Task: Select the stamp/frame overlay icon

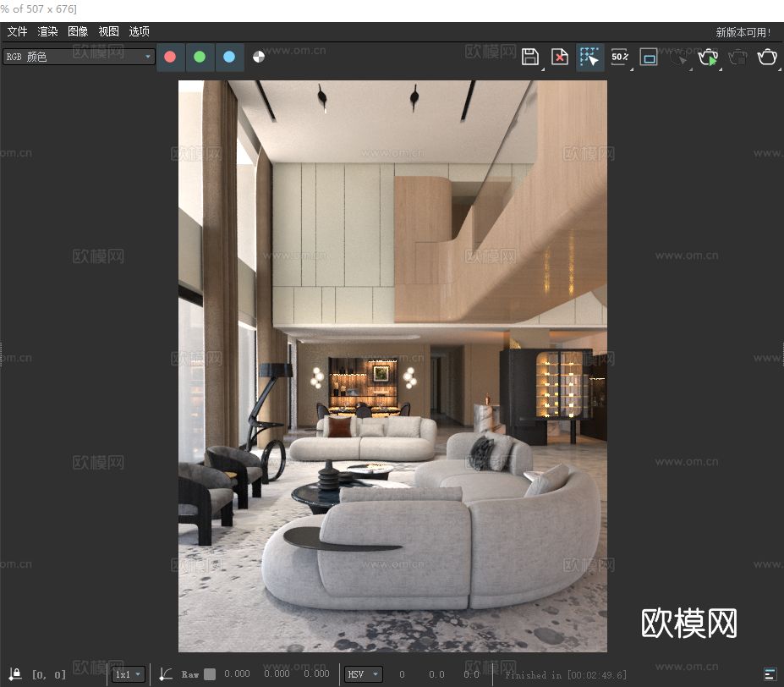Action: click(649, 57)
